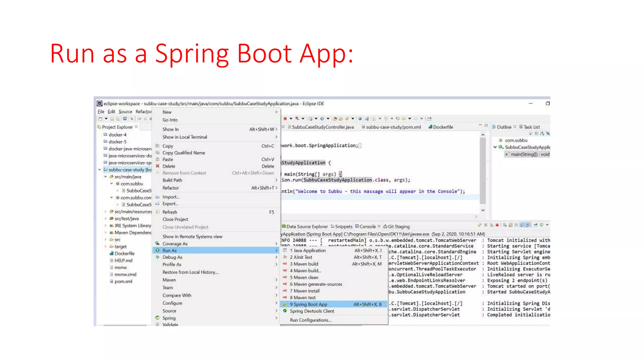The height and width of the screenshot is (362, 644).
Task: Click the Remove Launch gray X in Console toolbar
Action: pos(486,225)
